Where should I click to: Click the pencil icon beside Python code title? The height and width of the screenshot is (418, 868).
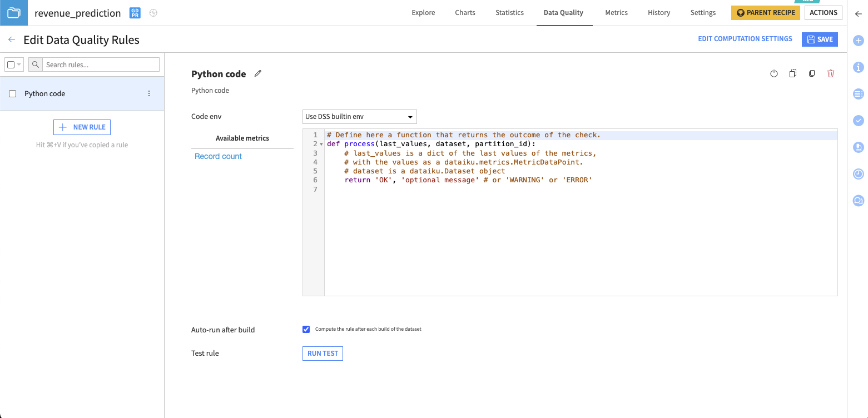[x=257, y=73]
